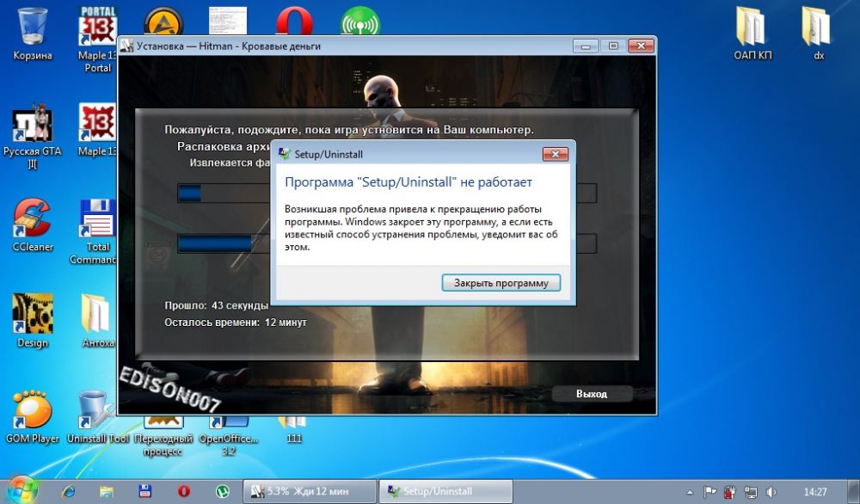The height and width of the screenshot is (504, 860).
Task: Show hidden tray icons arrow
Action: point(690,492)
